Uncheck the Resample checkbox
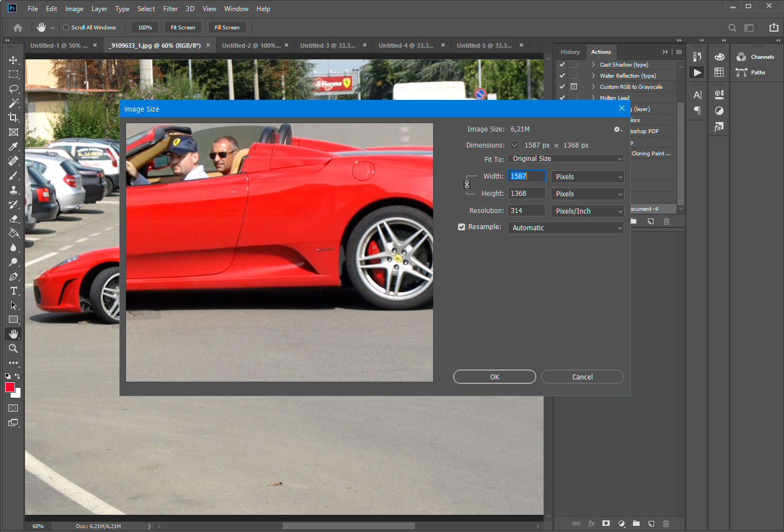Image resolution: width=784 pixels, height=532 pixels. tap(461, 226)
